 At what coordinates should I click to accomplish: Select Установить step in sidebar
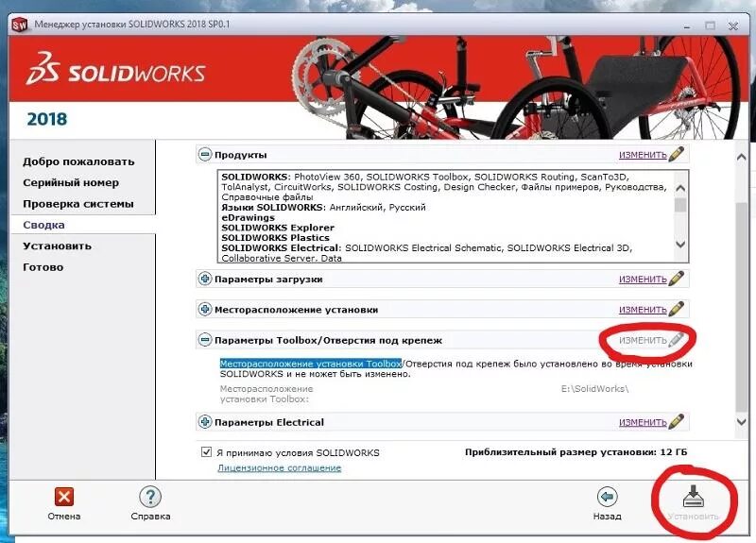coord(57,246)
